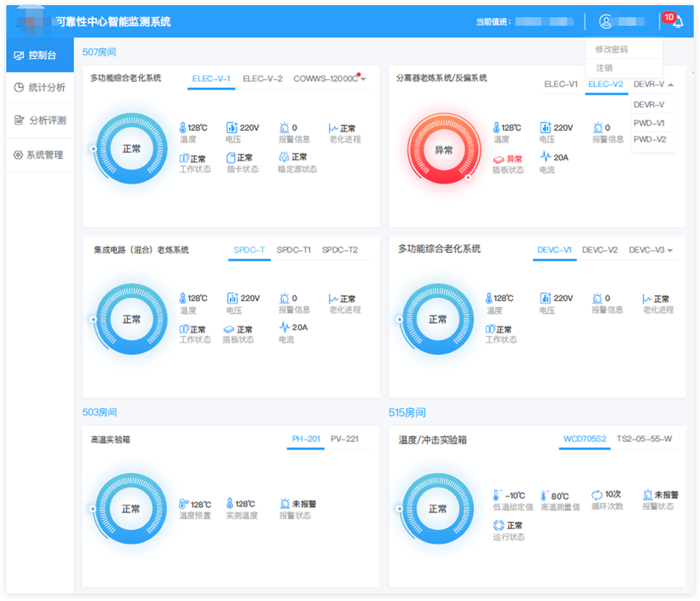This screenshot has width=700, height=601.
Task: Open 统计分析 in the sidebar
Action: pos(40,88)
